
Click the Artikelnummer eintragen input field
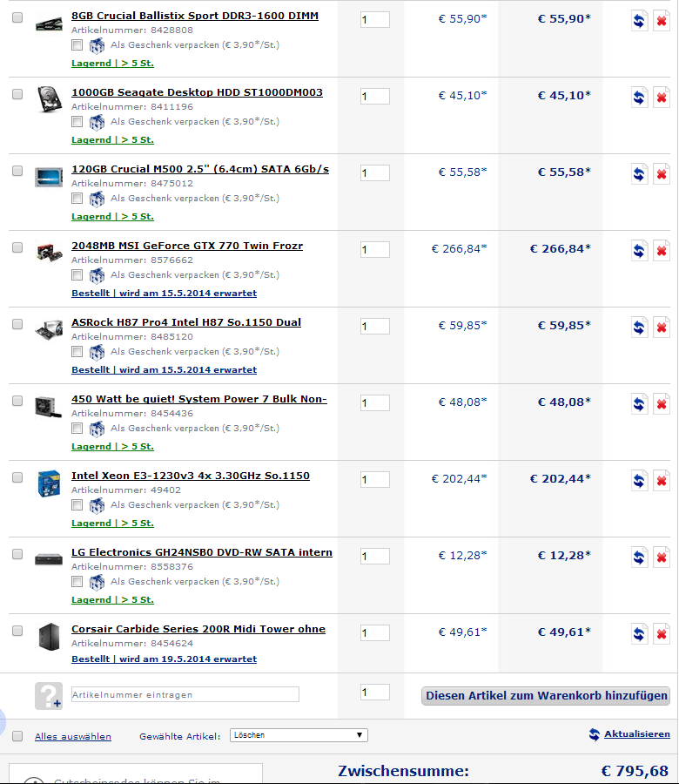click(x=185, y=694)
